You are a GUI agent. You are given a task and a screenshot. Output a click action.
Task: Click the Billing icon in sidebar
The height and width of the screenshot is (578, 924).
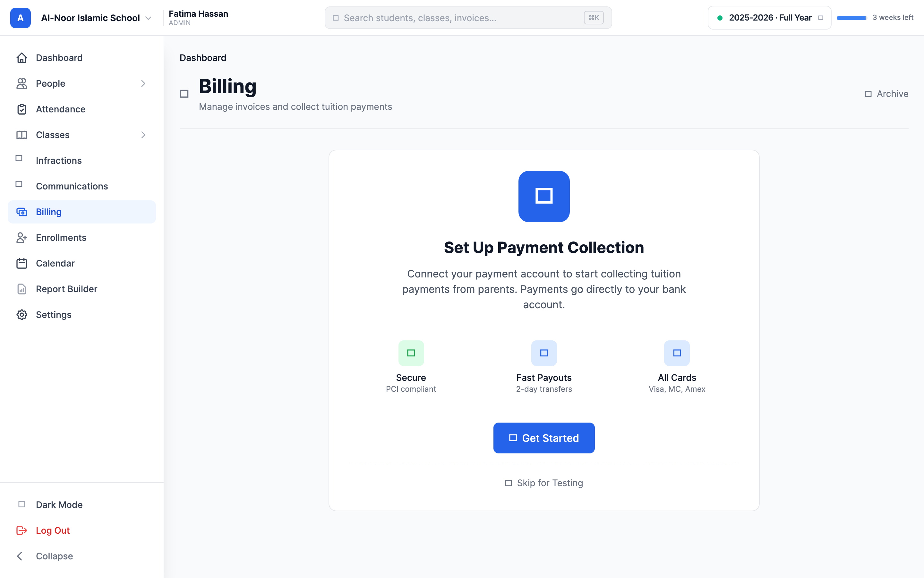coord(22,212)
